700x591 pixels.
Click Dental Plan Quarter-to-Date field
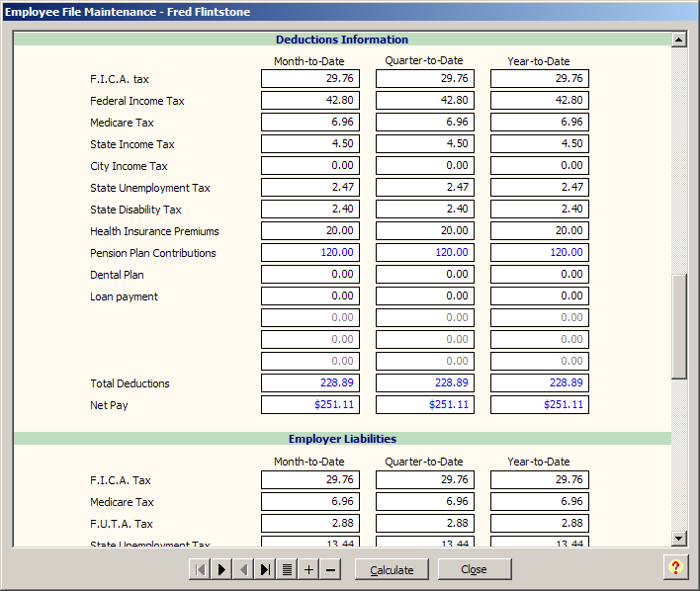[425, 275]
